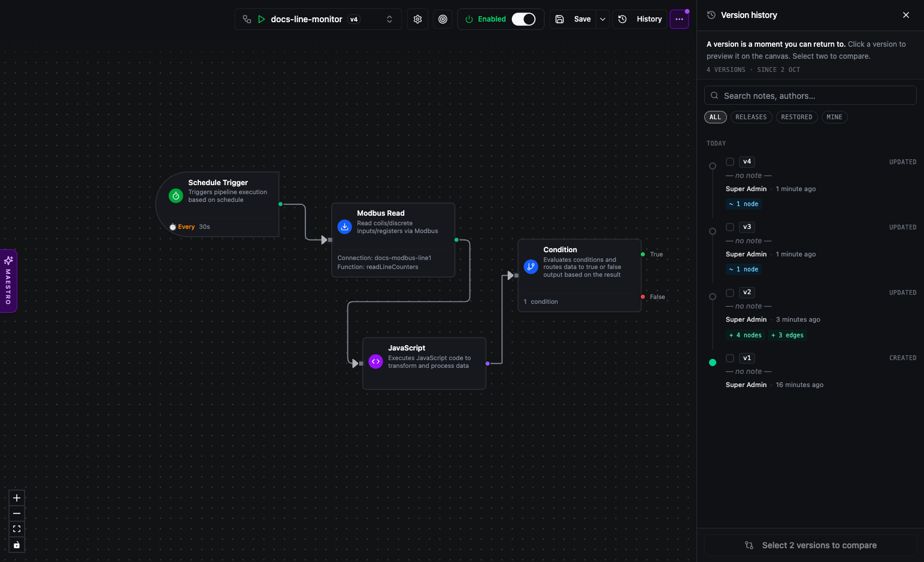The width and height of the screenshot is (924, 562).
Task: Open pipeline settings gear
Action: click(x=418, y=19)
